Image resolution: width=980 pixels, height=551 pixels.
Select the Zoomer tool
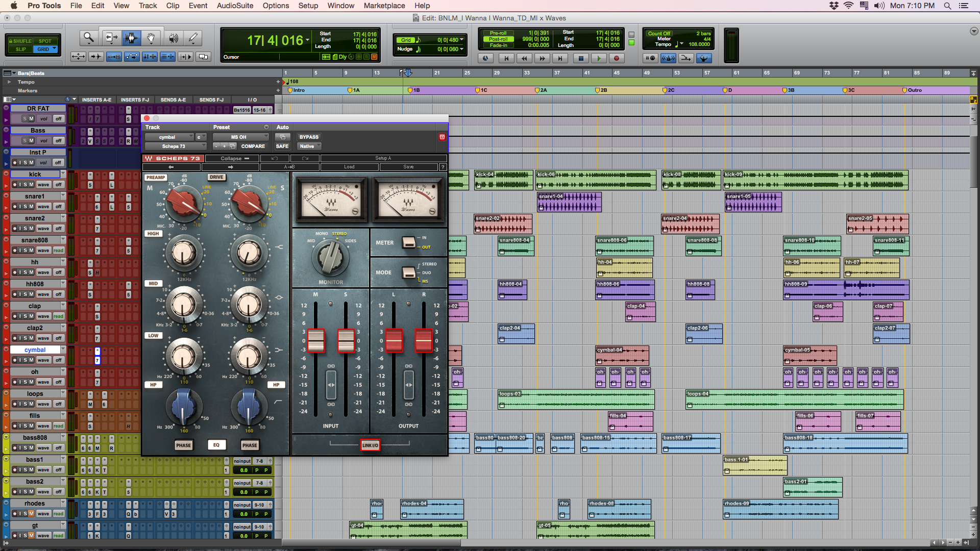point(89,38)
